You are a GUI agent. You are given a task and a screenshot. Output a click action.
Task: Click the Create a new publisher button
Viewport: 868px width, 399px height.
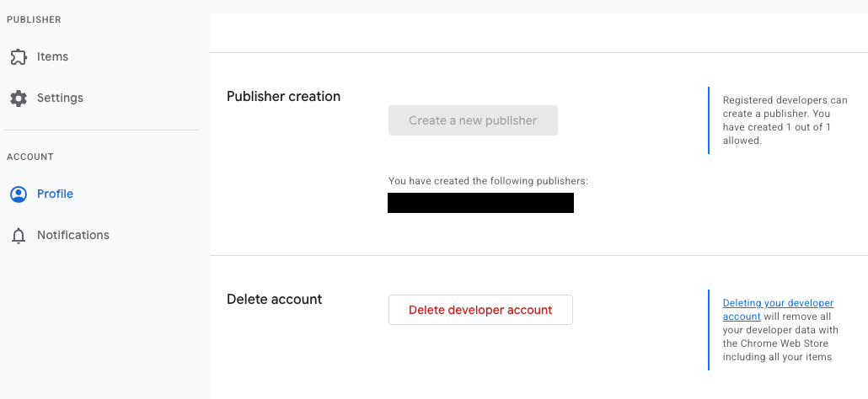point(473,120)
